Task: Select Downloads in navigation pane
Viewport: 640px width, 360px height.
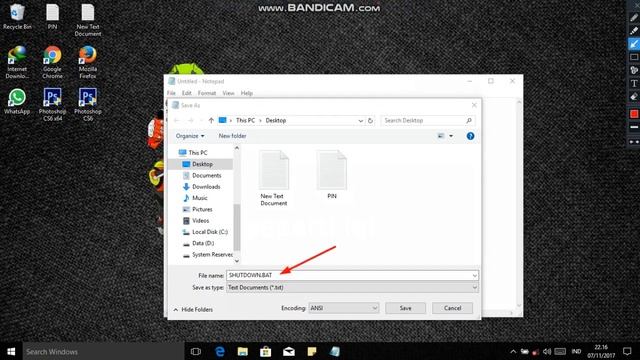Action: tap(202, 187)
